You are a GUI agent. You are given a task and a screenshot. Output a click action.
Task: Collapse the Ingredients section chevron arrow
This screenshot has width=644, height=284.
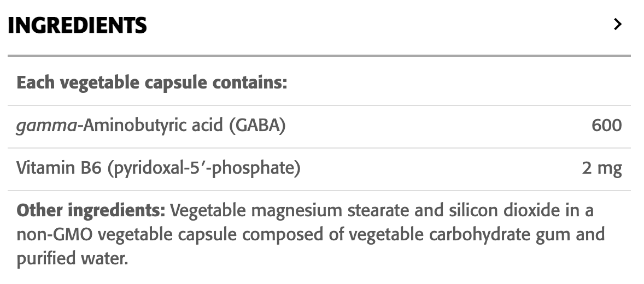(x=618, y=25)
